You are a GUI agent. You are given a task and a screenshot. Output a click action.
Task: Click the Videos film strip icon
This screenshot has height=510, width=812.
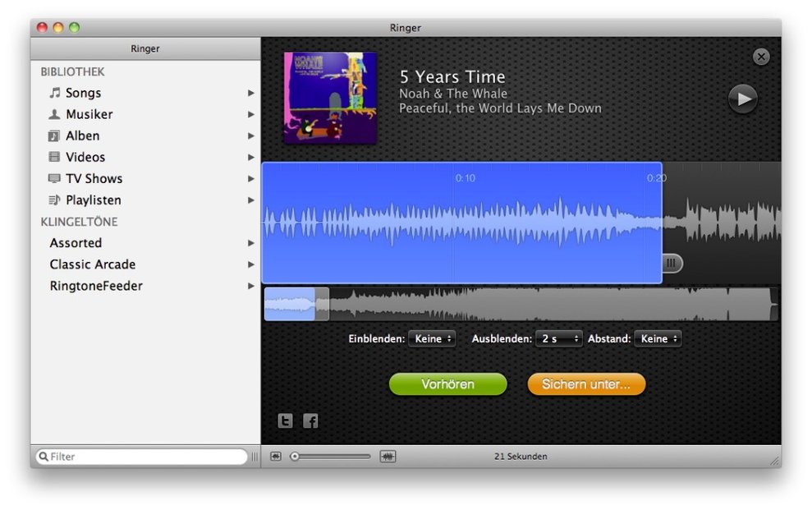[54, 157]
